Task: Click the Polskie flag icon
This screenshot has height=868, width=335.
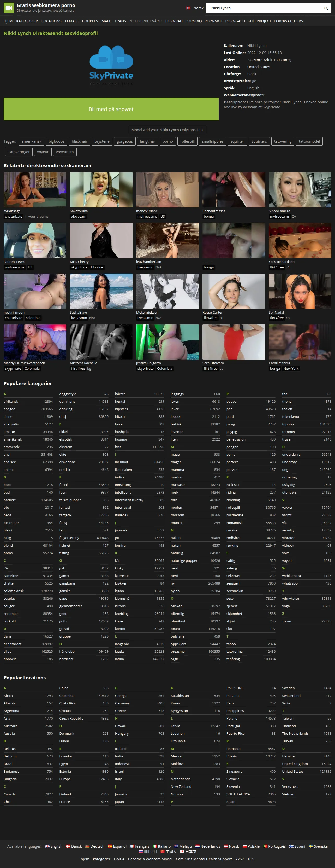Action: pyautogui.click(x=244, y=846)
